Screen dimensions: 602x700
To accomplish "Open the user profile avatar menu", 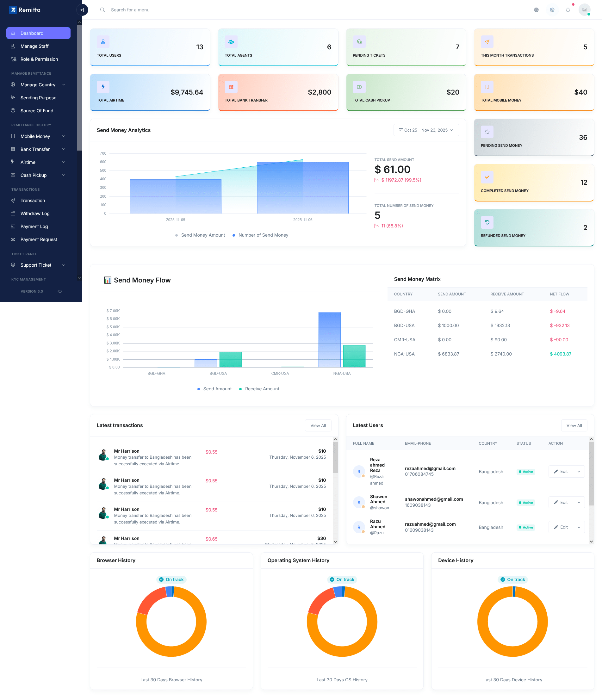I will point(584,10).
